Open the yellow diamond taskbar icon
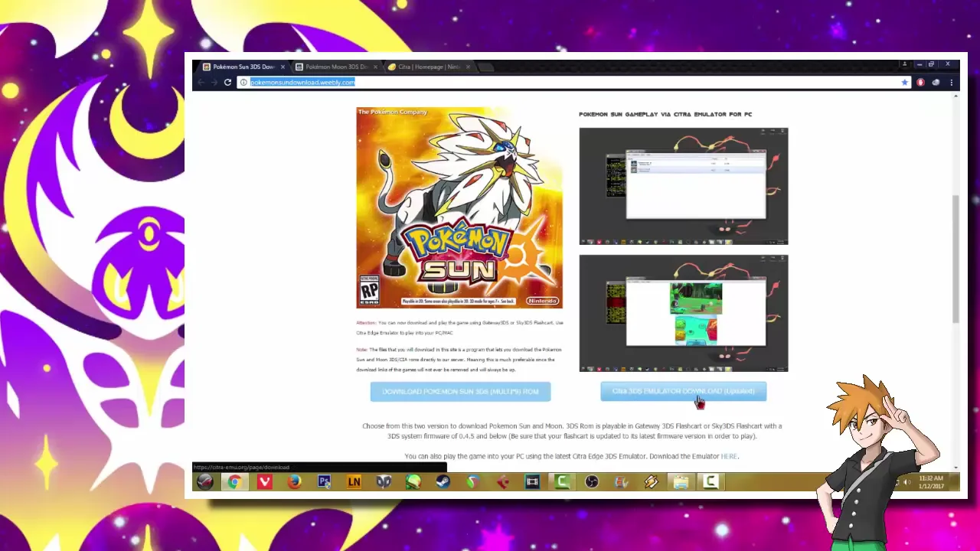This screenshot has height=551, width=980. point(651,481)
